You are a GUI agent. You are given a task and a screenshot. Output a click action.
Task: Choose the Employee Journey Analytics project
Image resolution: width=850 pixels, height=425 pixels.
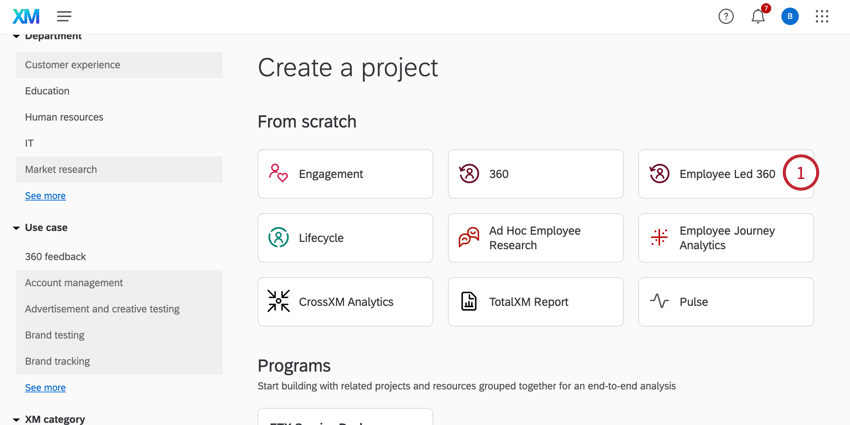coord(725,238)
